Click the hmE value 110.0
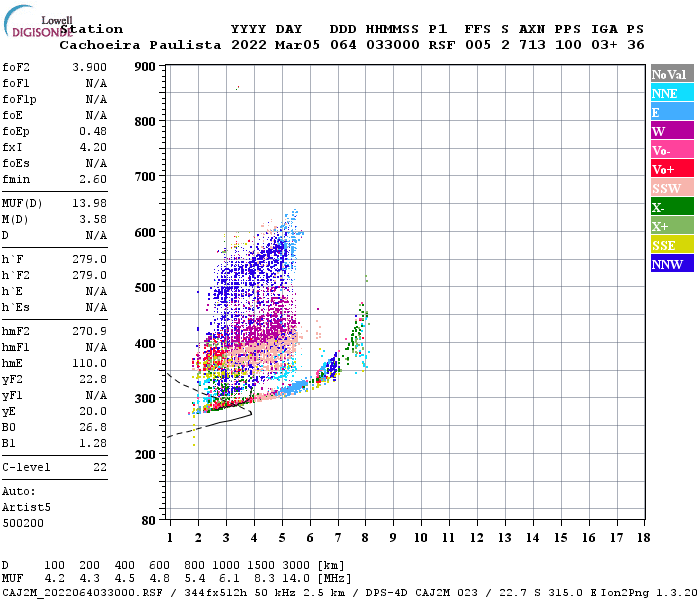The height and width of the screenshot is (600, 700). coord(89,363)
